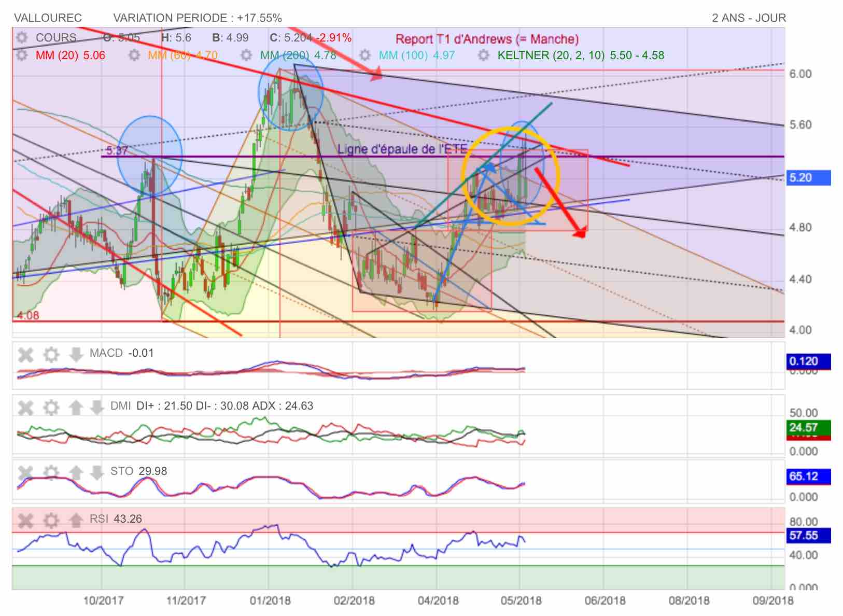Click the Ligne d'épaule de l'ETE label
Viewport: 843px width, 616px height.
click(x=402, y=149)
